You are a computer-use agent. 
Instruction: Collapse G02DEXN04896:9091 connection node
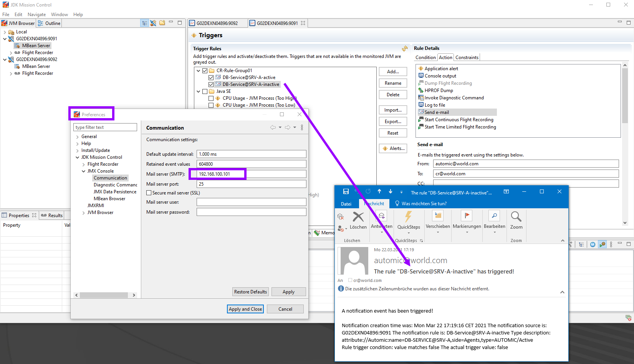click(5, 39)
